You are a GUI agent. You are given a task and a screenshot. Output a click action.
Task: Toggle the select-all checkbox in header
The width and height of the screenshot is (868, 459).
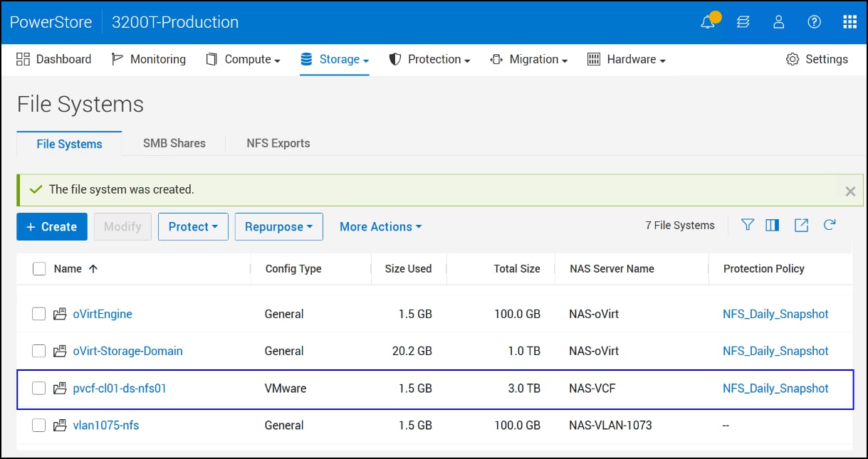coord(39,268)
